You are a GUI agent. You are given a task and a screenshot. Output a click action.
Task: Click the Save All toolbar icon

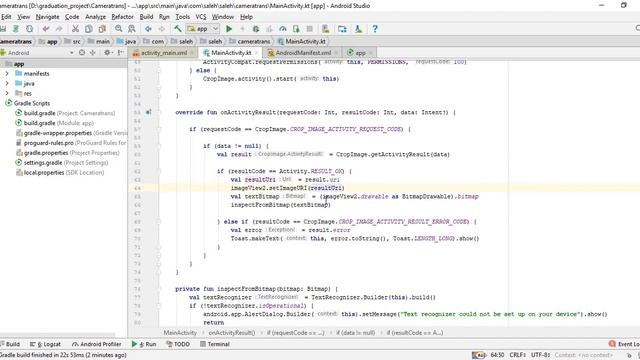2,29
